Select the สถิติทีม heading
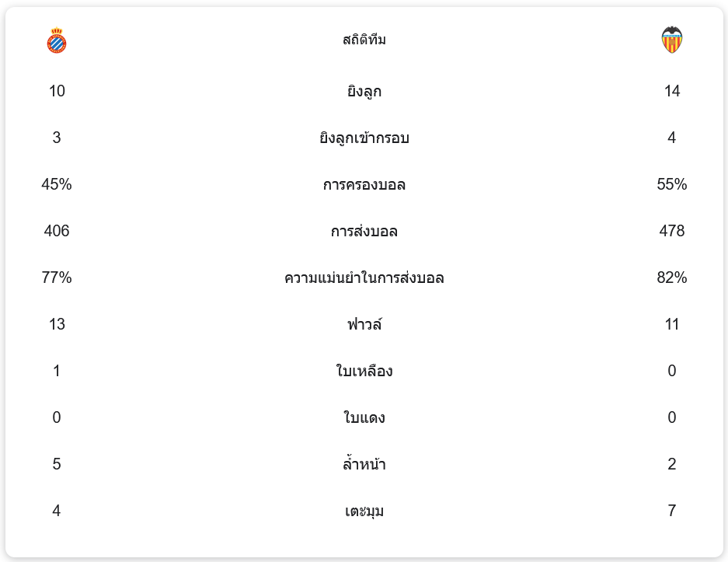Image resolution: width=728 pixels, height=562 pixels. pos(364,40)
